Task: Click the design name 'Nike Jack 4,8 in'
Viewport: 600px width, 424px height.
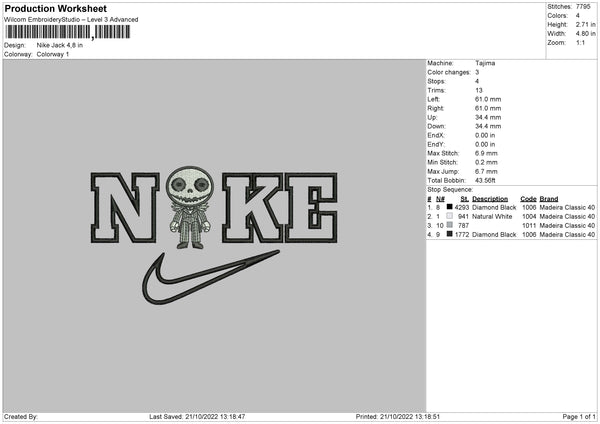Action: point(60,45)
